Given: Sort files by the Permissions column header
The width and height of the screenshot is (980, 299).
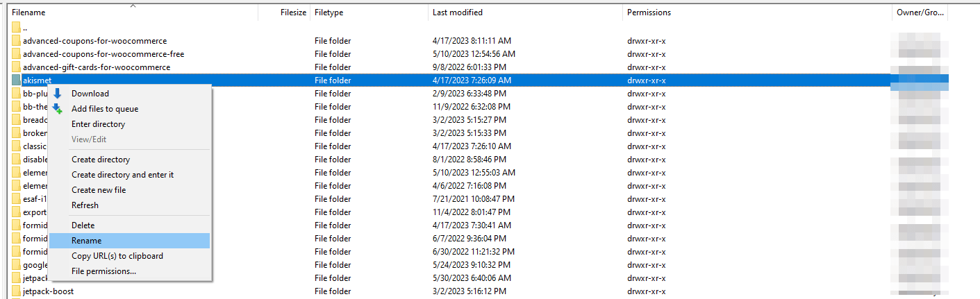Looking at the screenshot, I should (x=649, y=12).
